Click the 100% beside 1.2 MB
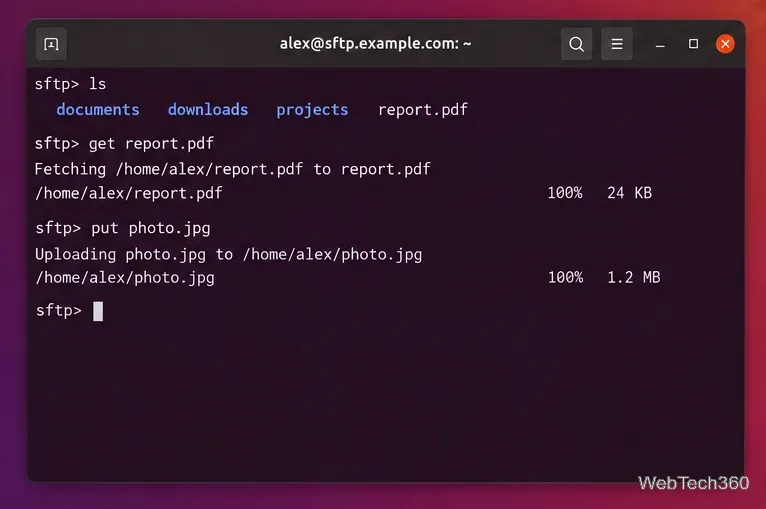Viewport: 766px width, 509px height. point(565,277)
